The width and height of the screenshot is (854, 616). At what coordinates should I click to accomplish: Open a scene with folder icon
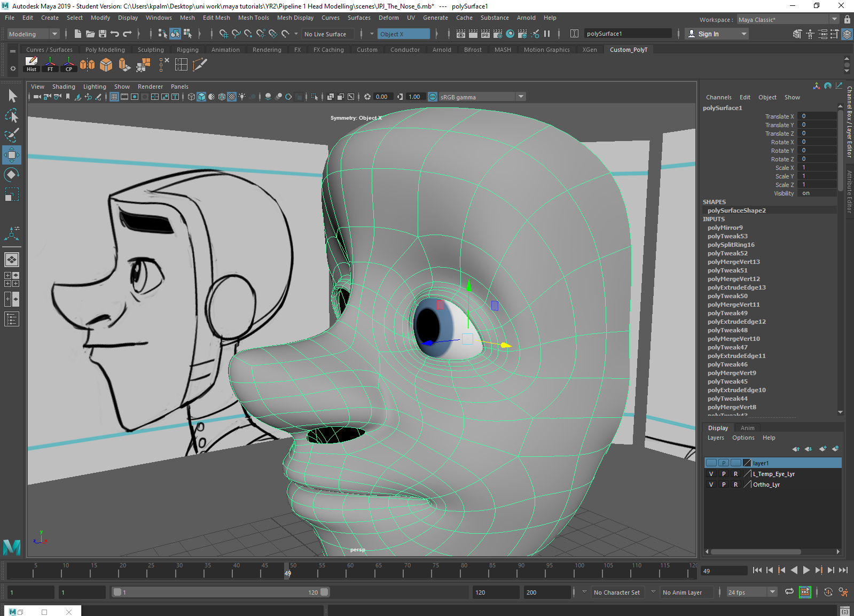pos(90,34)
